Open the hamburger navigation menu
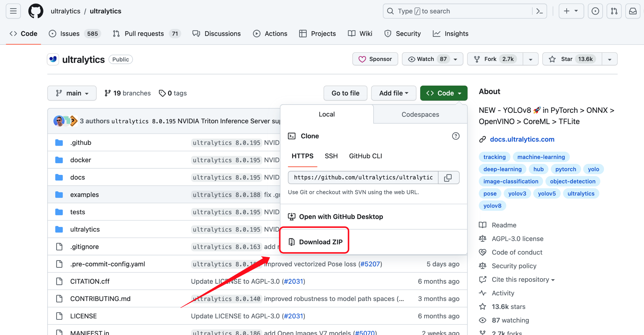This screenshot has width=644, height=335. click(13, 11)
